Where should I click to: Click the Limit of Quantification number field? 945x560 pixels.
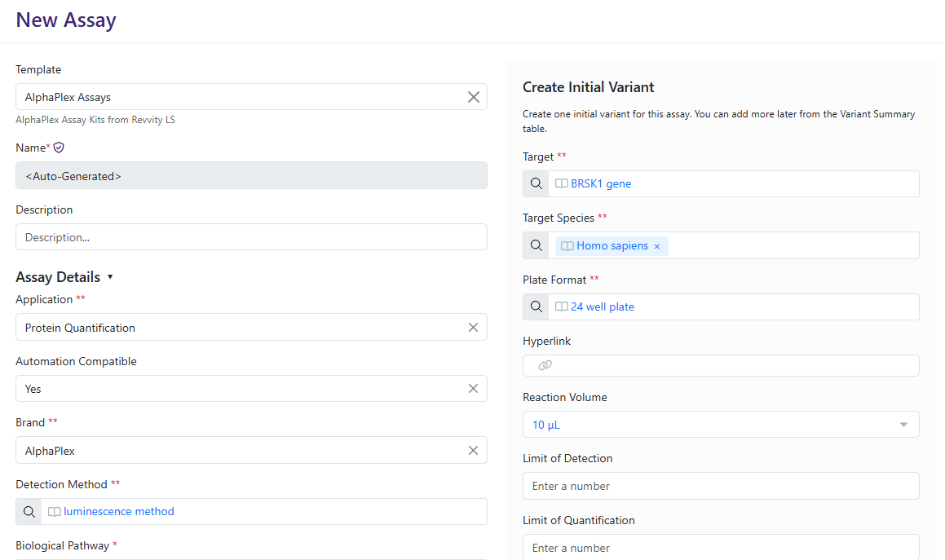[x=721, y=547]
